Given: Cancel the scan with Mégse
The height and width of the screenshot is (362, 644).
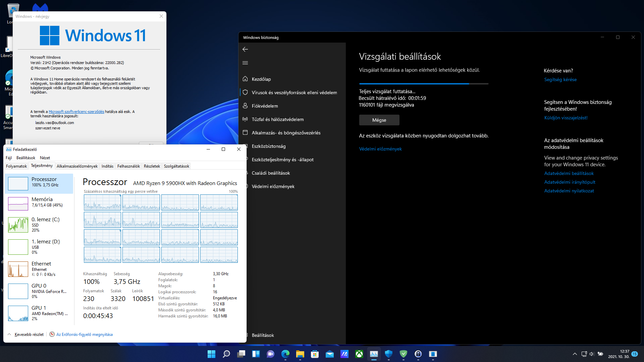Looking at the screenshot, I should pyautogui.click(x=379, y=120).
